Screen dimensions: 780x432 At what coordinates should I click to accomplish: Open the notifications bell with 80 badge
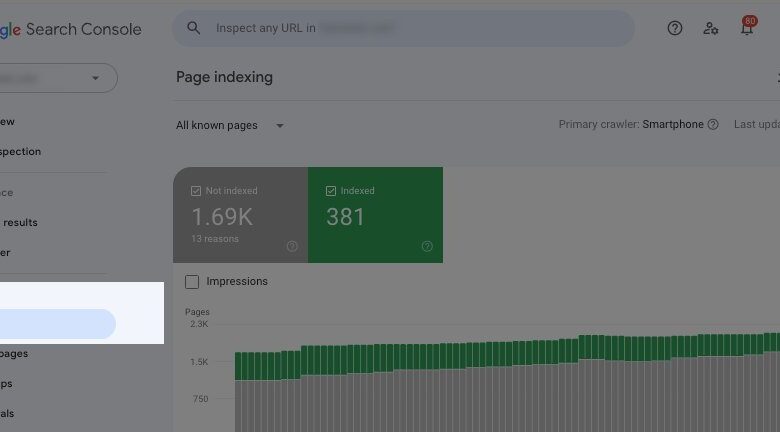point(747,26)
